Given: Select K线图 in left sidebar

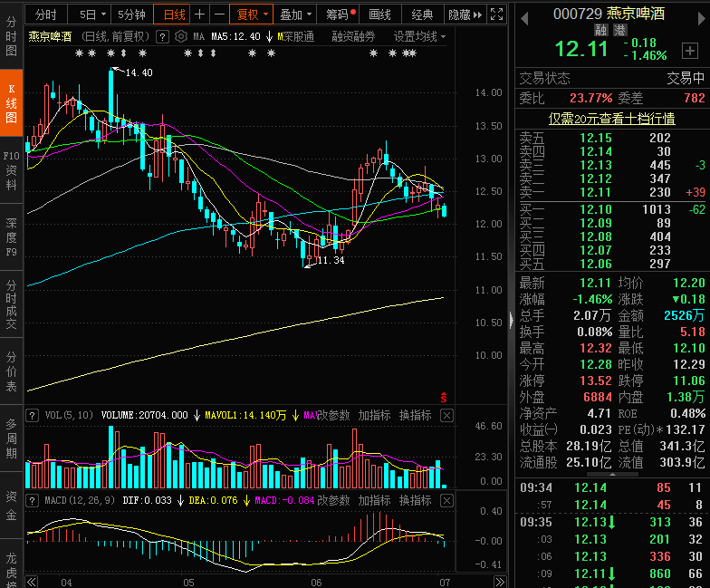Looking at the screenshot, I should coord(11,103).
